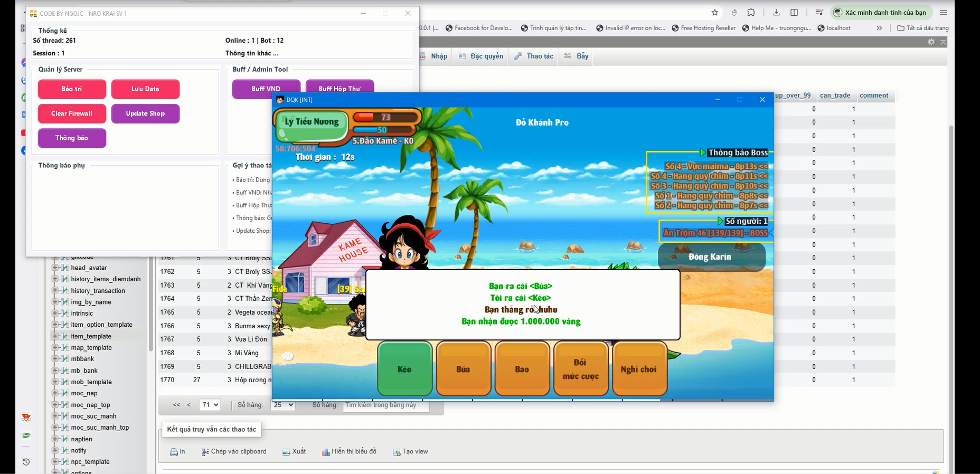
Task: Click the Đóng Karin button in game
Action: tap(710, 257)
